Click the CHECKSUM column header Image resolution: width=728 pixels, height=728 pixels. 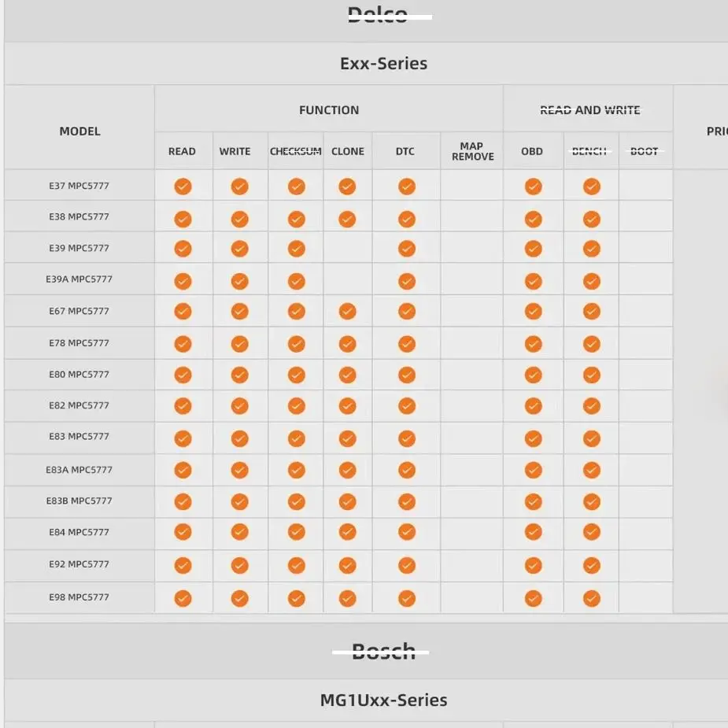coord(296,151)
